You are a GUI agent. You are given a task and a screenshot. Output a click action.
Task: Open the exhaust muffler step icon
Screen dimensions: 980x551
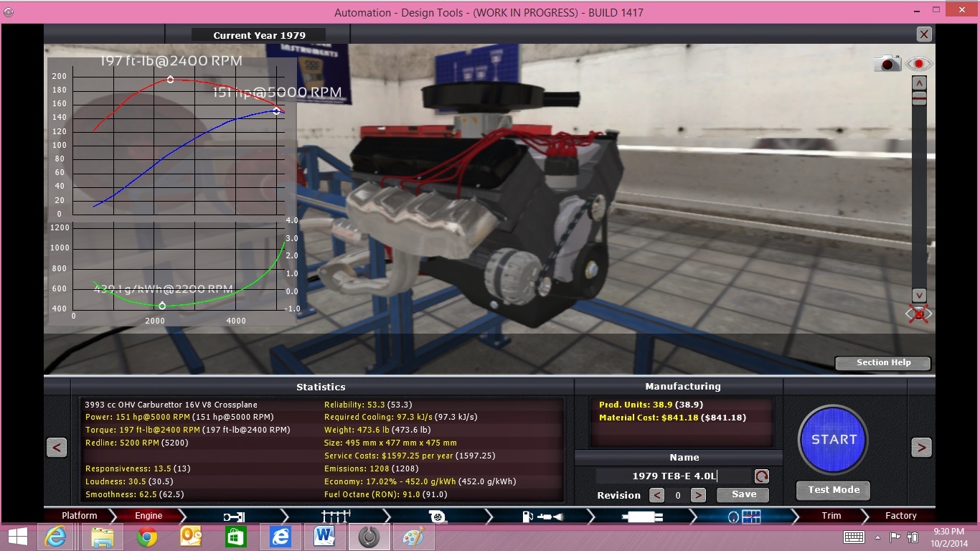(641, 516)
